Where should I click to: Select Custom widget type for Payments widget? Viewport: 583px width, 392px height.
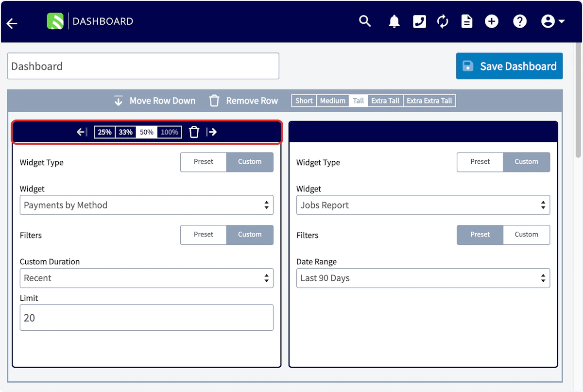(x=250, y=162)
